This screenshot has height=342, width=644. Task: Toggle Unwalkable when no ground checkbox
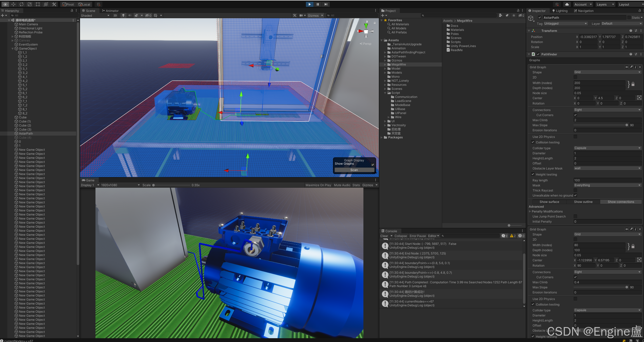coord(575,195)
